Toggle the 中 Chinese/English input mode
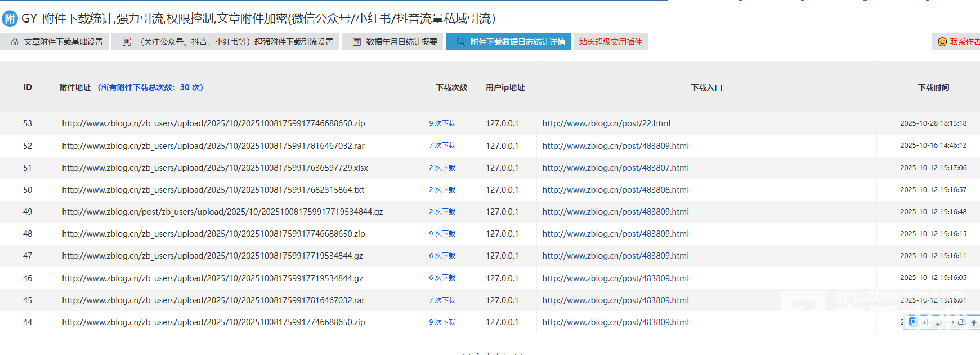Image resolution: width=980 pixels, height=355 pixels. [x=926, y=322]
